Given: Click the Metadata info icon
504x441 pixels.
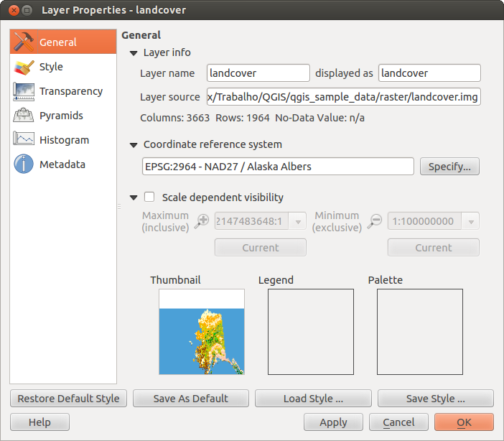Looking at the screenshot, I should point(24,164).
